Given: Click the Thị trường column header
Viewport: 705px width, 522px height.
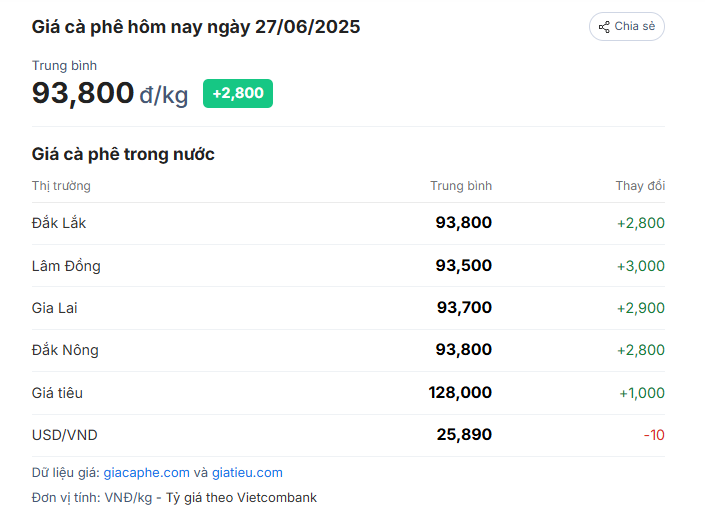Looking at the screenshot, I should (61, 186).
